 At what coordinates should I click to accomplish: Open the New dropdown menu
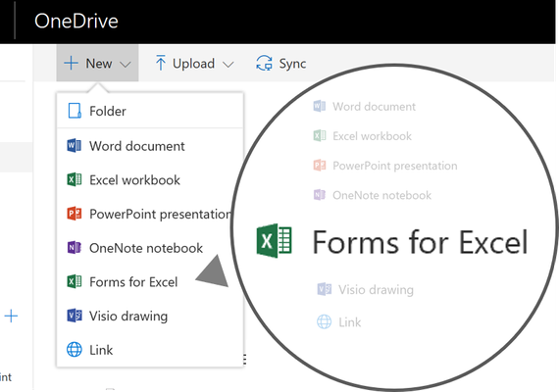tap(97, 64)
